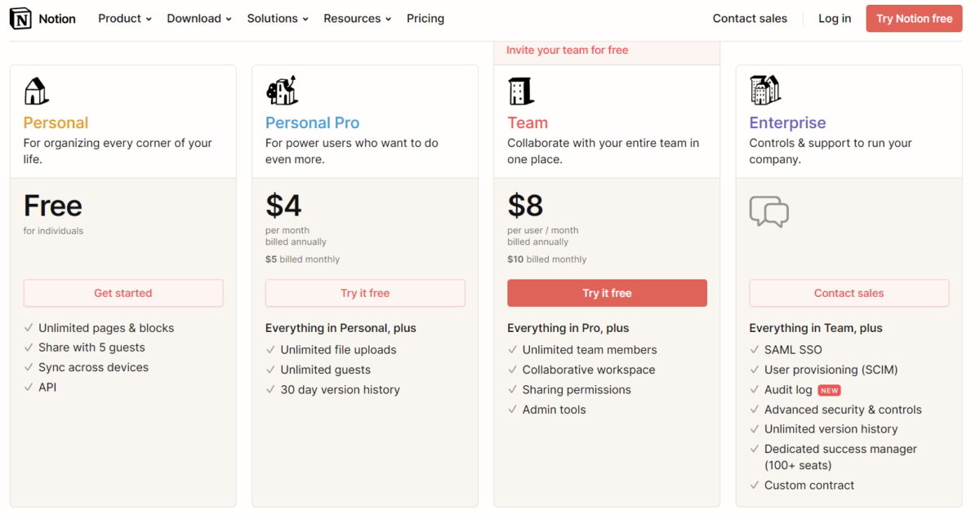Viewport: 980px width, 514px height.
Task: Click the Log in link
Action: point(835,18)
